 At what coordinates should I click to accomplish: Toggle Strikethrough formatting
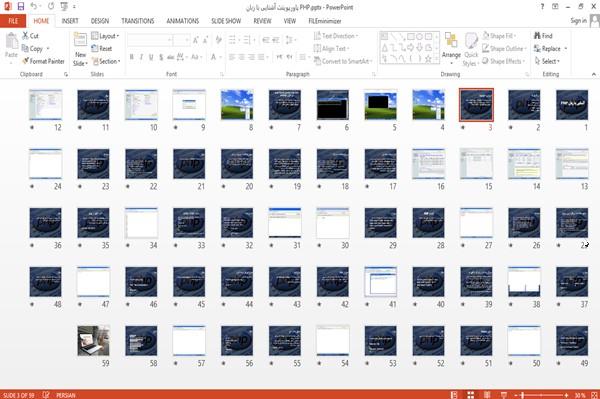171,57
